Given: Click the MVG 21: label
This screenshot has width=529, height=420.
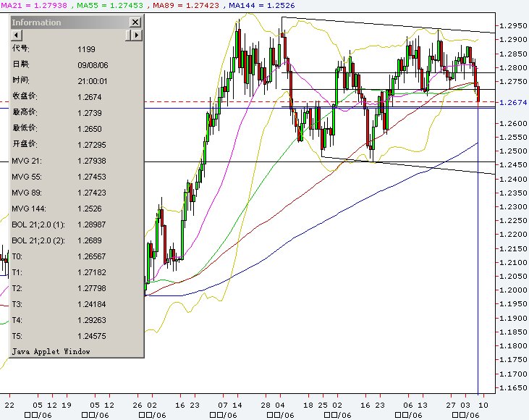Looking at the screenshot, I should [x=27, y=161].
